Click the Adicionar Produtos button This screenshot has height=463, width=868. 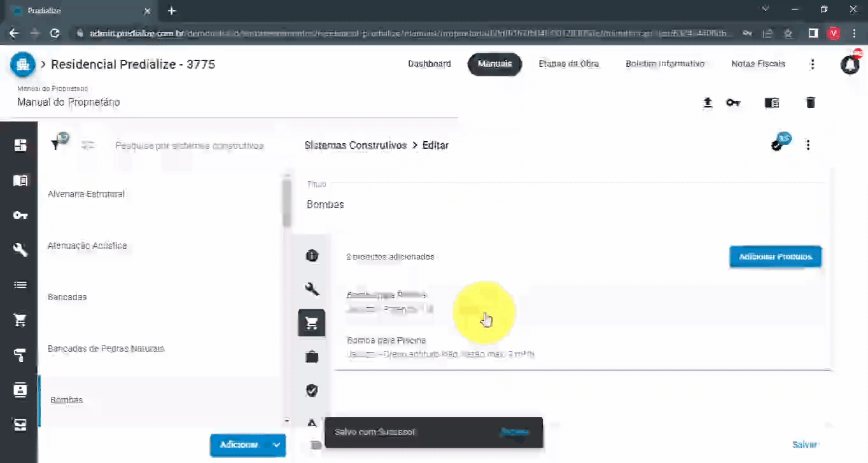tap(775, 256)
